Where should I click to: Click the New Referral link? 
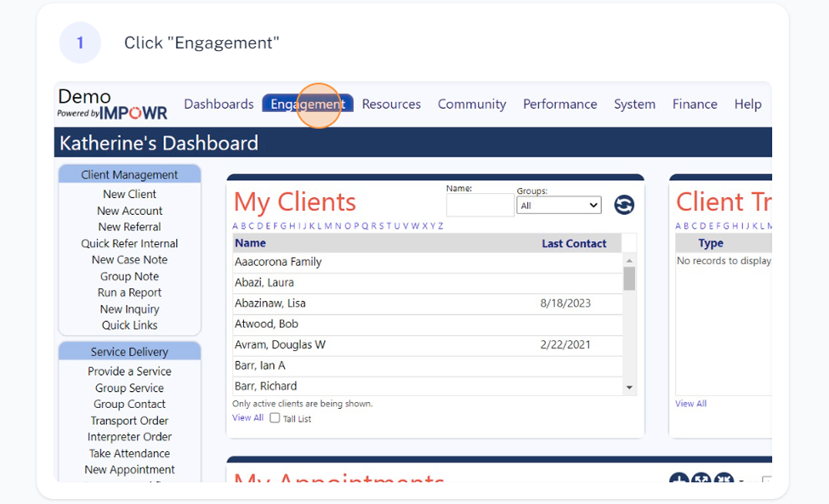point(129,227)
